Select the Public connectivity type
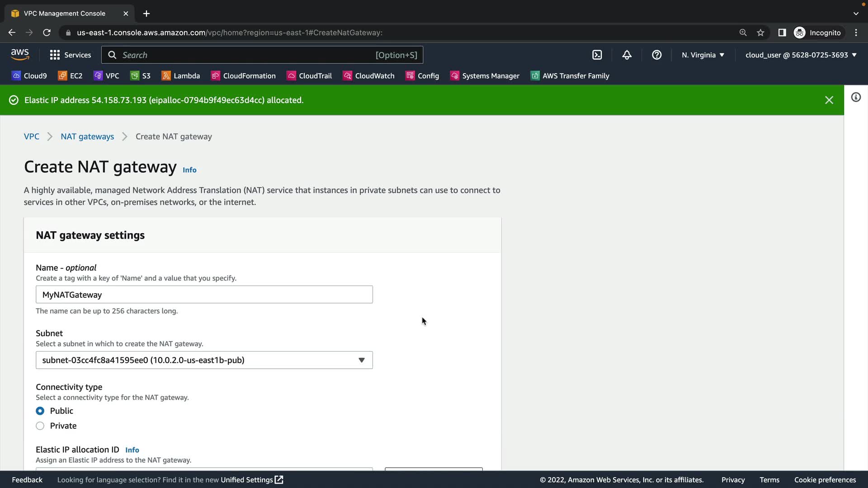The width and height of the screenshot is (868, 488). point(40,411)
